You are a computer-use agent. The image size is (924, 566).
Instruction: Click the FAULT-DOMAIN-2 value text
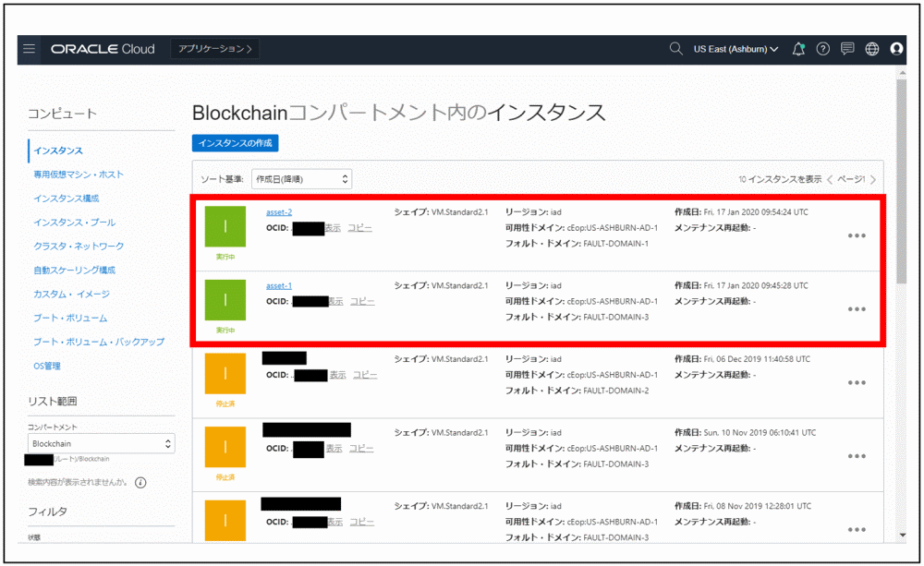click(615, 391)
